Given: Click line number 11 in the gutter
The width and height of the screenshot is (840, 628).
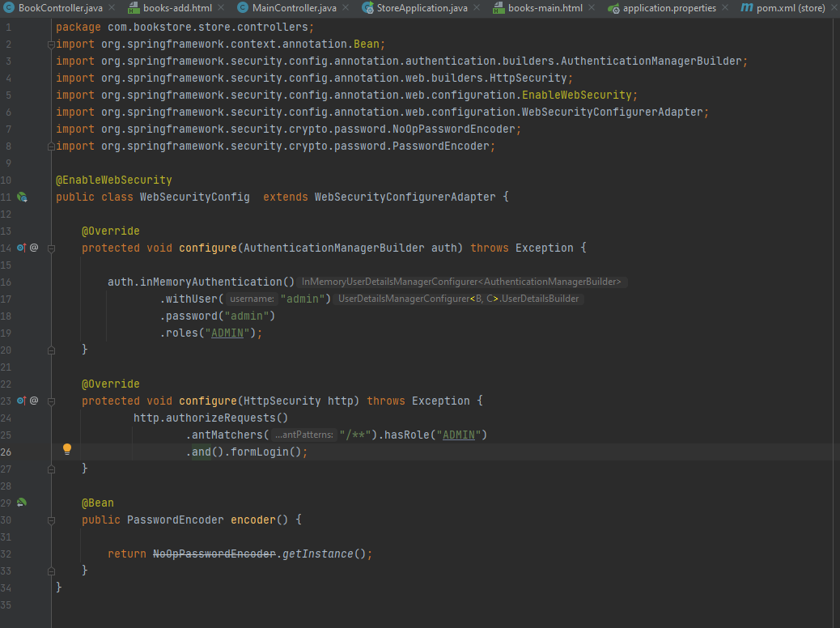Looking at the screenshot, I should coord(6,197).
